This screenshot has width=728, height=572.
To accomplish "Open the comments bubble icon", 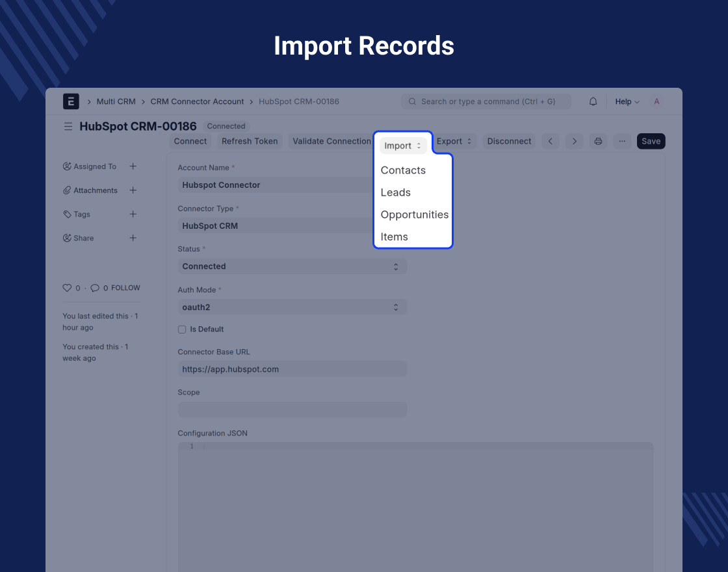I will 95,288.
